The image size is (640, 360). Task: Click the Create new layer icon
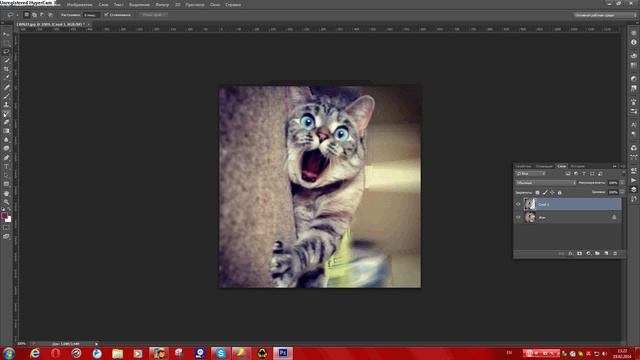606,253
